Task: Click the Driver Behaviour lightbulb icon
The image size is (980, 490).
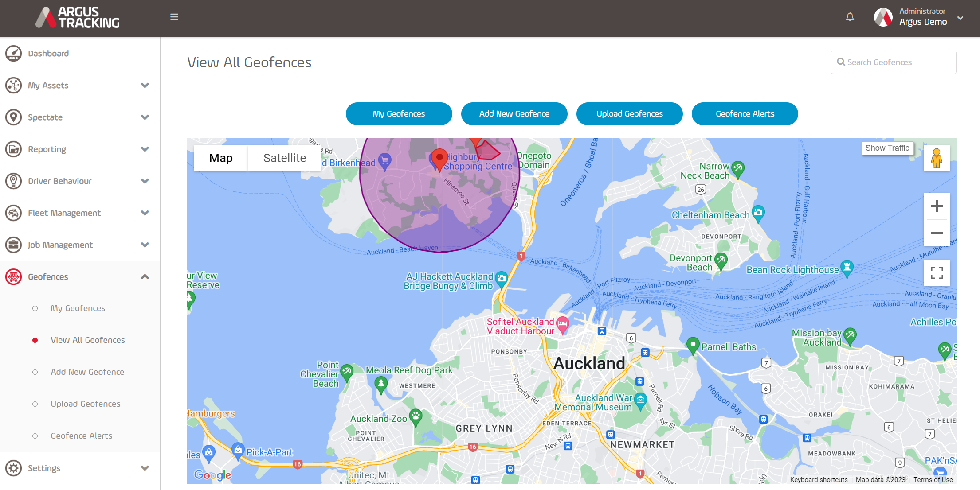Action: [13, 181]
